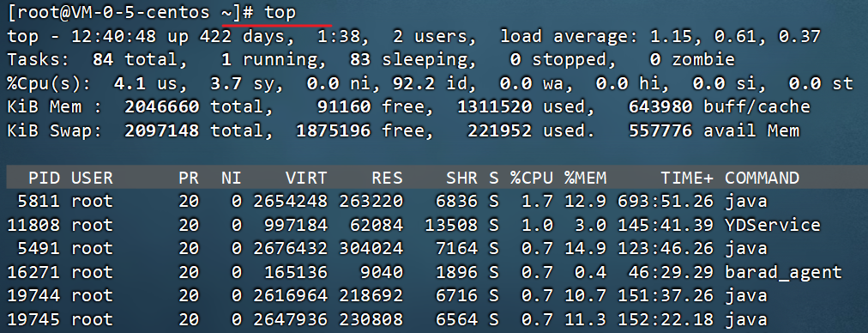Image resolution: width=868 pixels, height=333 pixels.
Task: Click the barad_agent command name
Action: pyautogui.click(x=783, y=273)
